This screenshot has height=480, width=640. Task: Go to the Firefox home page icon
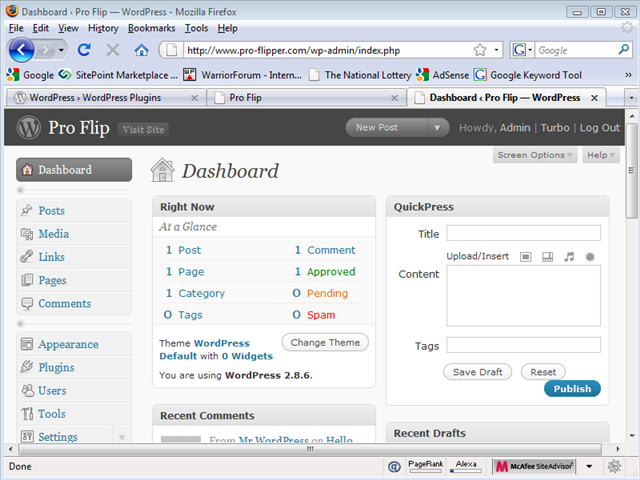[142, 50]
